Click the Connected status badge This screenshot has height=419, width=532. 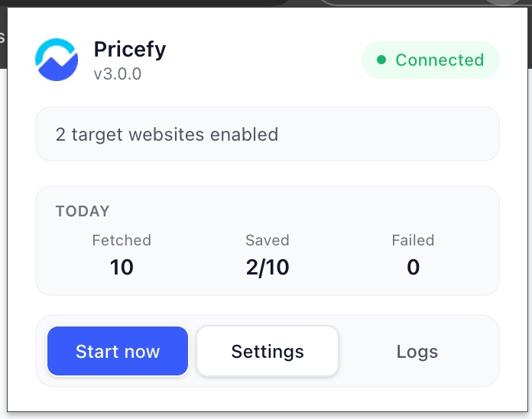(430, 60)
